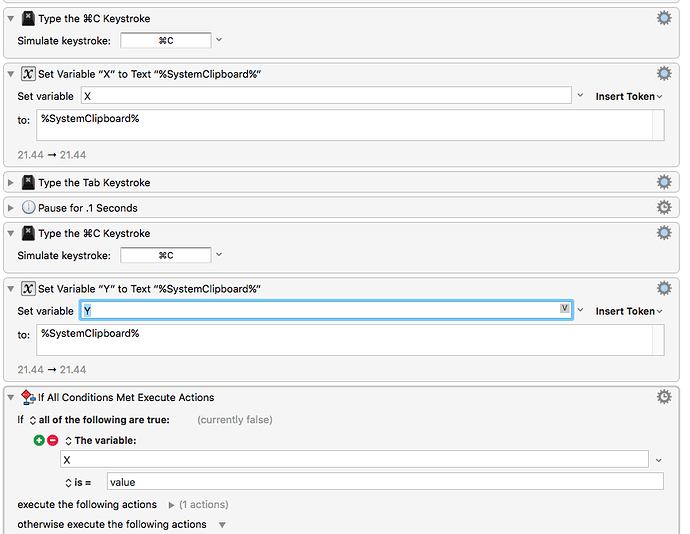Expand the Pause for .1 Seconds action
690x534 pixels.
pos(11,208)
